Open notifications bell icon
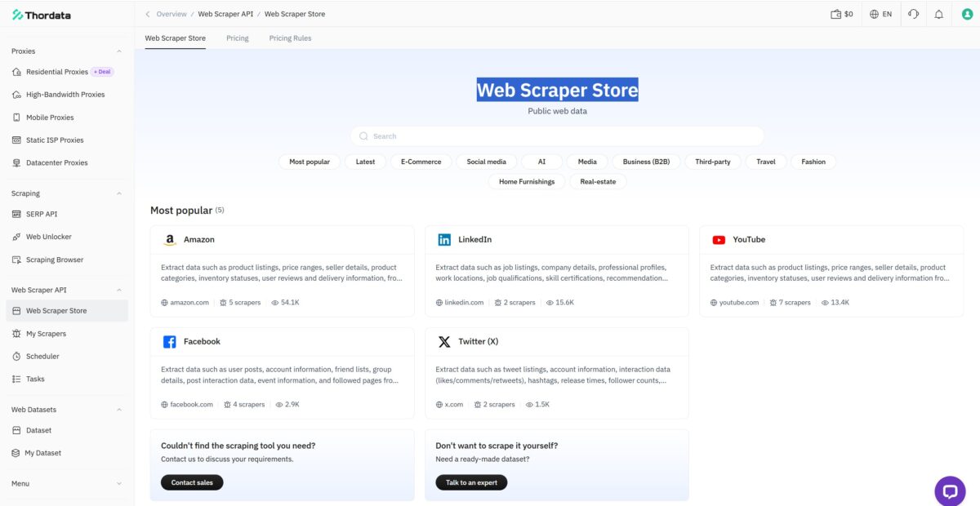Viewport: 980px width, 506px height. pos(939,15)
